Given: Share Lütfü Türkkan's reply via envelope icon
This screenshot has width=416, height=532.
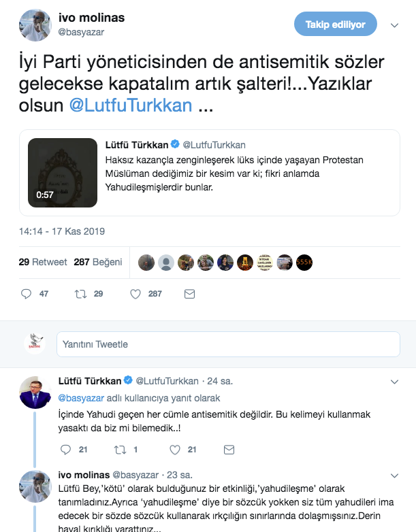Looking at the screenshot, I should point(229,450).
